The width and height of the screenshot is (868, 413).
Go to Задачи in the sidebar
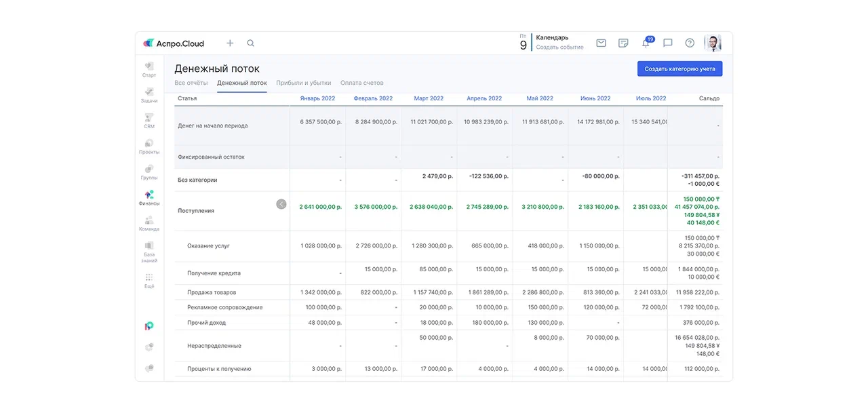[x=149, y=95]
